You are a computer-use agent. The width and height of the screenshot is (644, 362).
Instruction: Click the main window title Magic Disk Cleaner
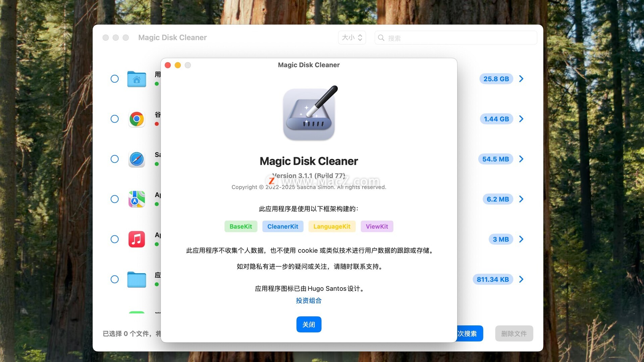[x=172, y=38]
